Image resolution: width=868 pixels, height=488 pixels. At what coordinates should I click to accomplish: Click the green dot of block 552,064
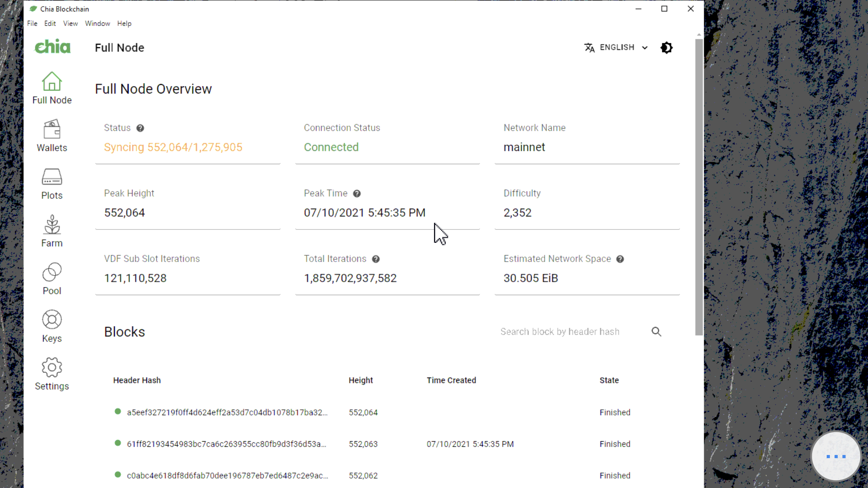pyautogui.click(x=118, y=411)
